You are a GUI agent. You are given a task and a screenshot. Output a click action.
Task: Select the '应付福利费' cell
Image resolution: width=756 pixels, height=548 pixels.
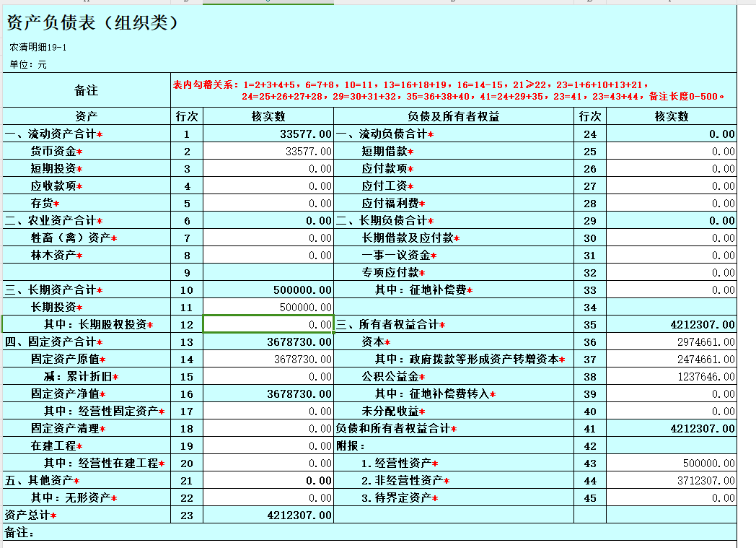click(454, 203)
